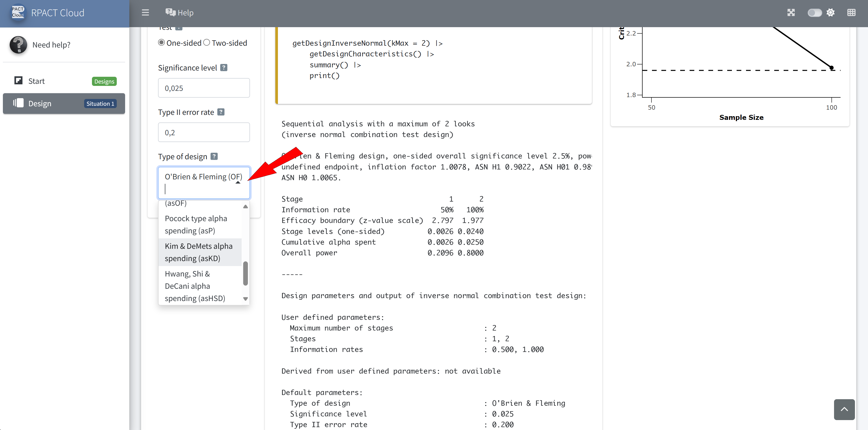Click the Need help? link
This screenshot has width=868, height=430.
[51, 45]
